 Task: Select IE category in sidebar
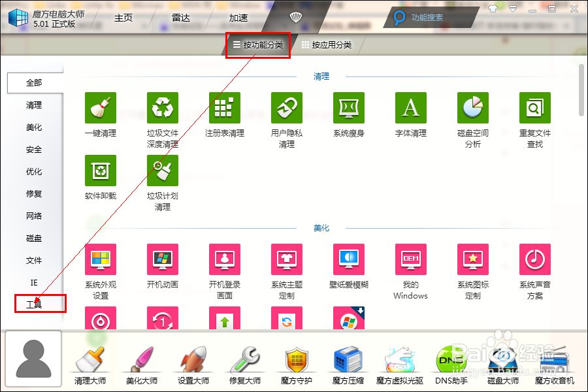tap(34, 282)
